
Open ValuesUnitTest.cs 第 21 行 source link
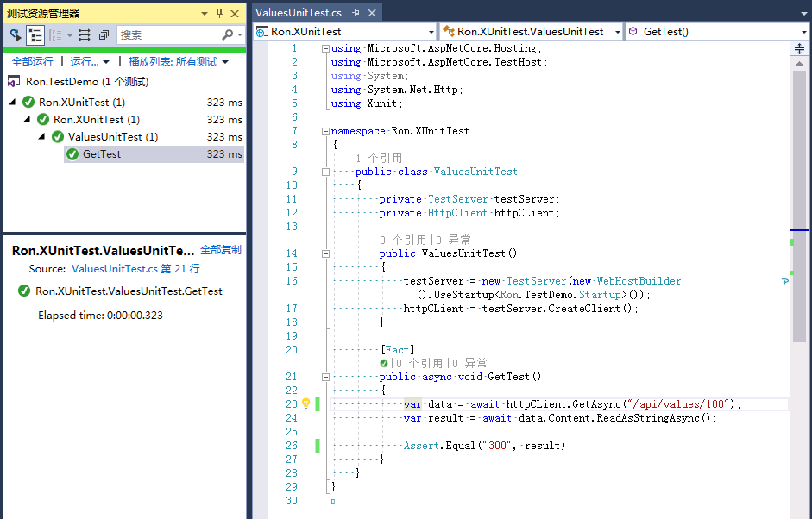coord(135,269)
